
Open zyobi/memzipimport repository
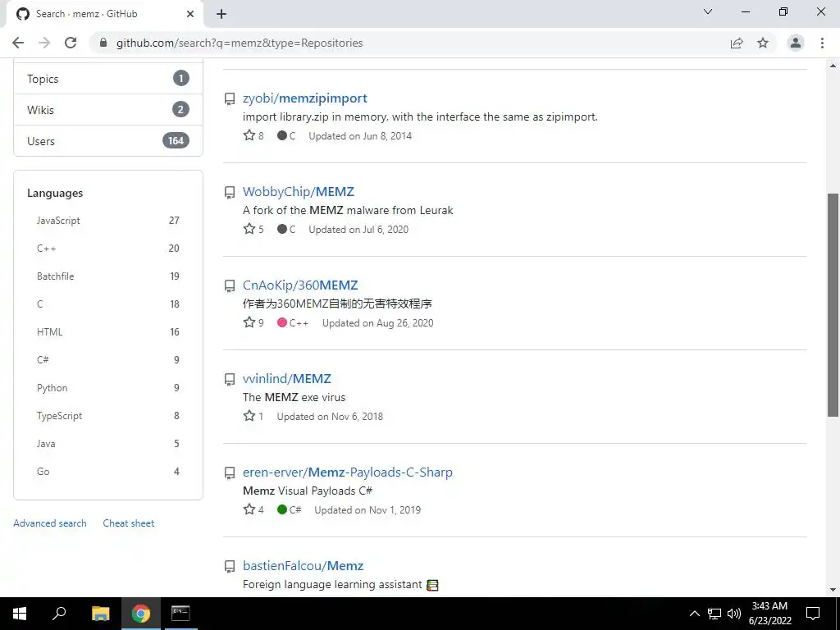coord(305,98)
